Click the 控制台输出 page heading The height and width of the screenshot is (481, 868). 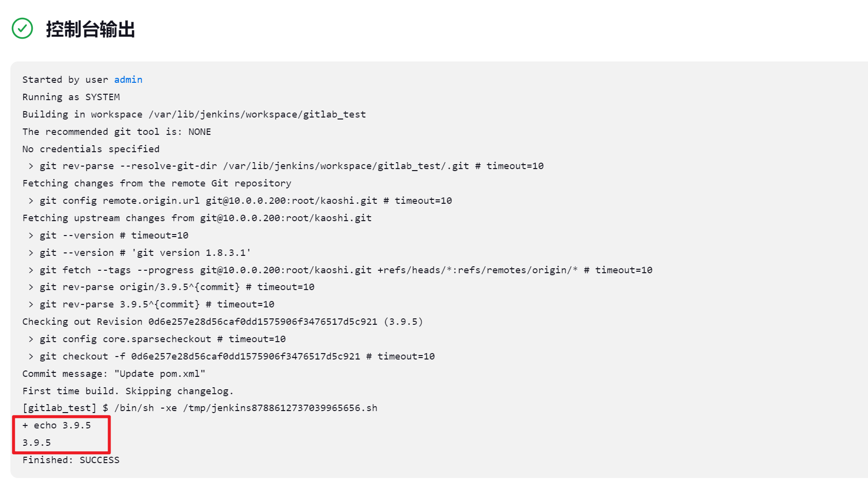point(90,29)
